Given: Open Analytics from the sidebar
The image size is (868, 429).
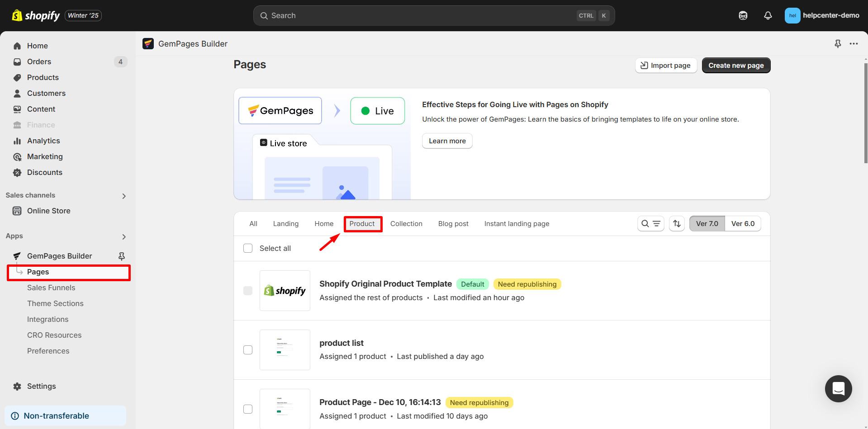Looking at the screenshot, I should [x=43, y=141].
